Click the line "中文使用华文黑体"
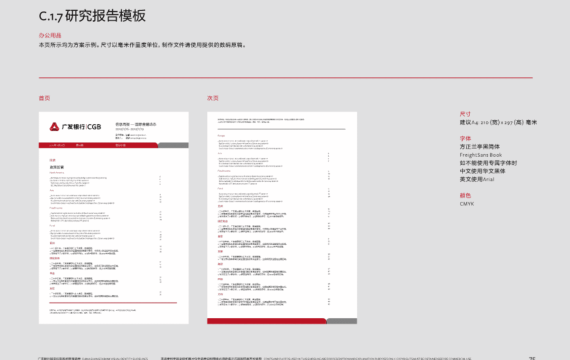Viewport: 570px width, 360px height. (482, 171)
